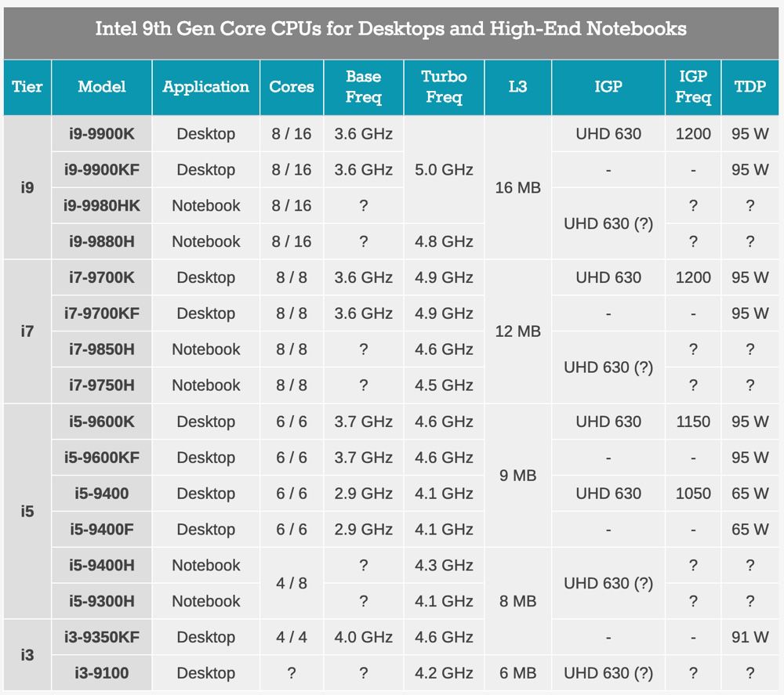This screenshot has height=695, width=784.
Task: Click model cell 'i9-9880H'
Action: [102, 242]
